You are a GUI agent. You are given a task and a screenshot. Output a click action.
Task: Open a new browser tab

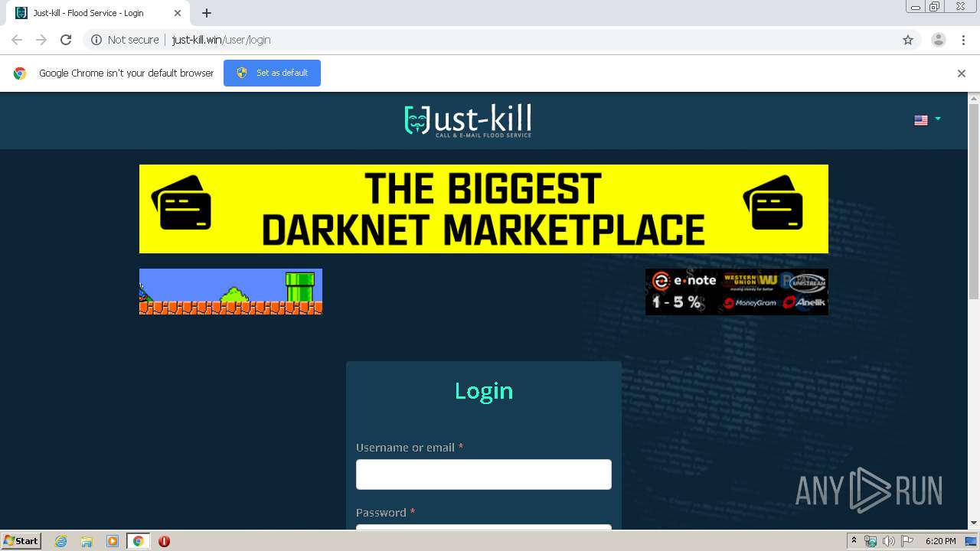(x=207, y=13)
